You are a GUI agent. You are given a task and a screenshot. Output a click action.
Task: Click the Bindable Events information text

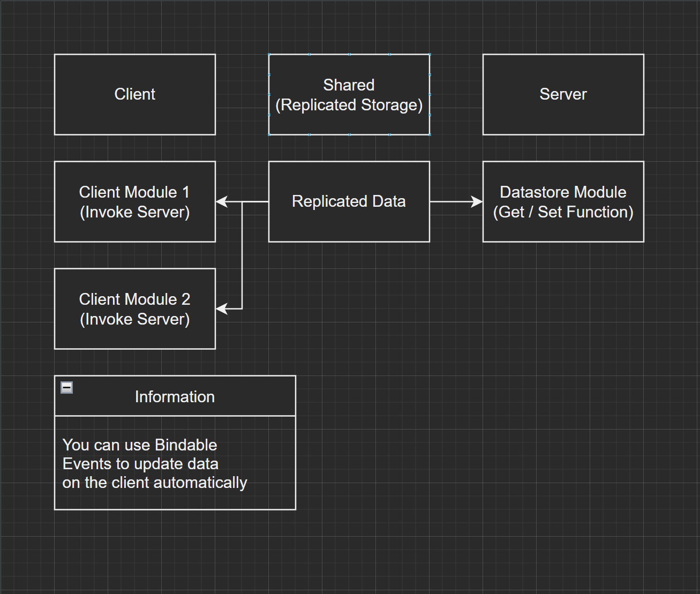pyautogui.click(x=155, y=463)
